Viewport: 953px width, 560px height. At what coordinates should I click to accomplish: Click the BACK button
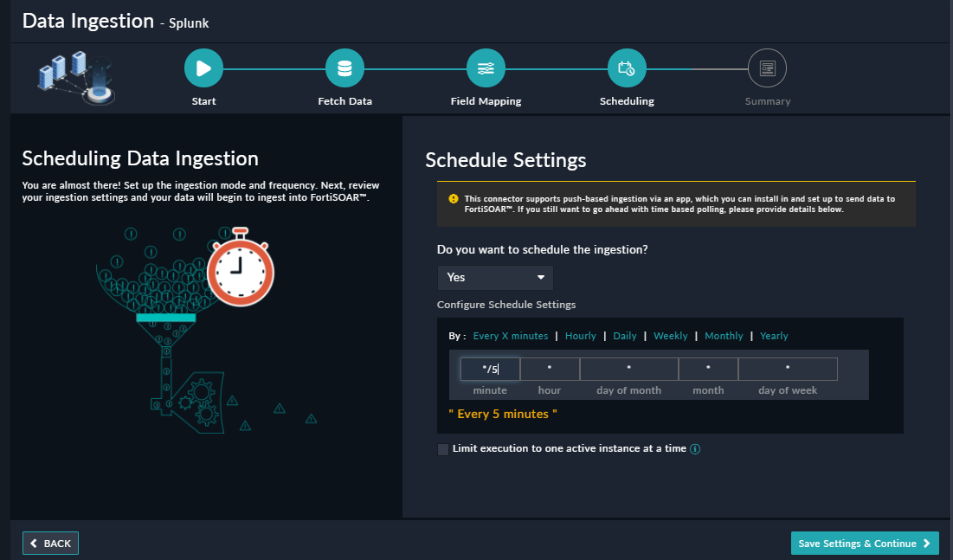[50, 543]
